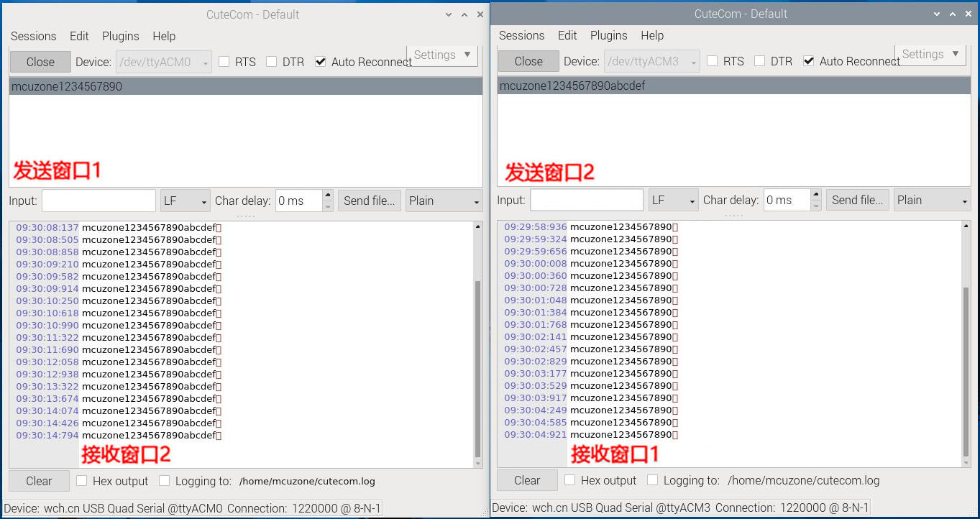Toggle DTR checkbox in left window

coord(272,62)
